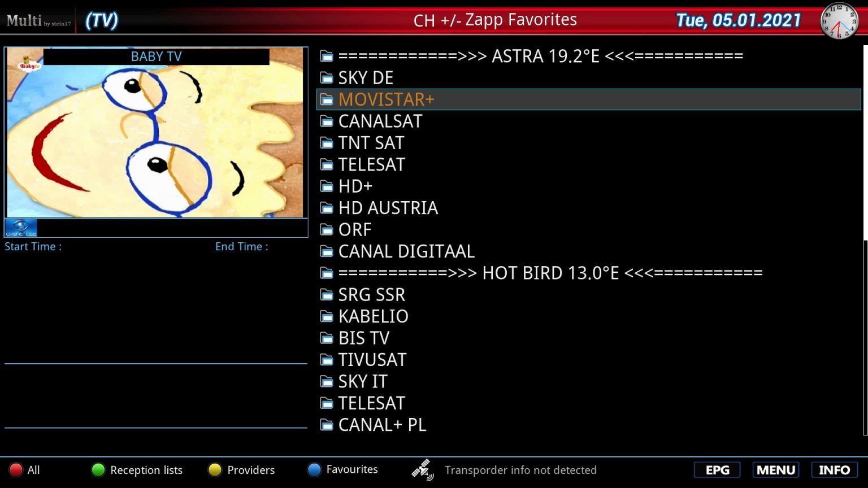Click the green Reception lists circle
The height and width of the screenshot is (488, 868).
tap(98, 470)
